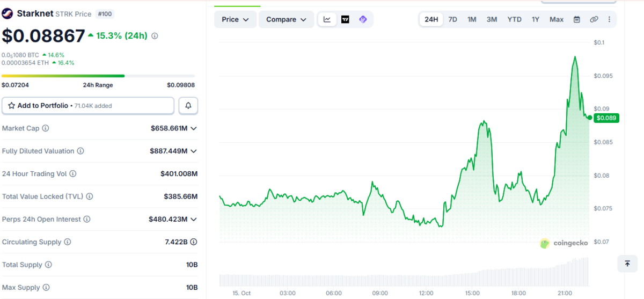644x299 pixels.
Task: Select the Max time range tab
Action: (x=557, y=19)
